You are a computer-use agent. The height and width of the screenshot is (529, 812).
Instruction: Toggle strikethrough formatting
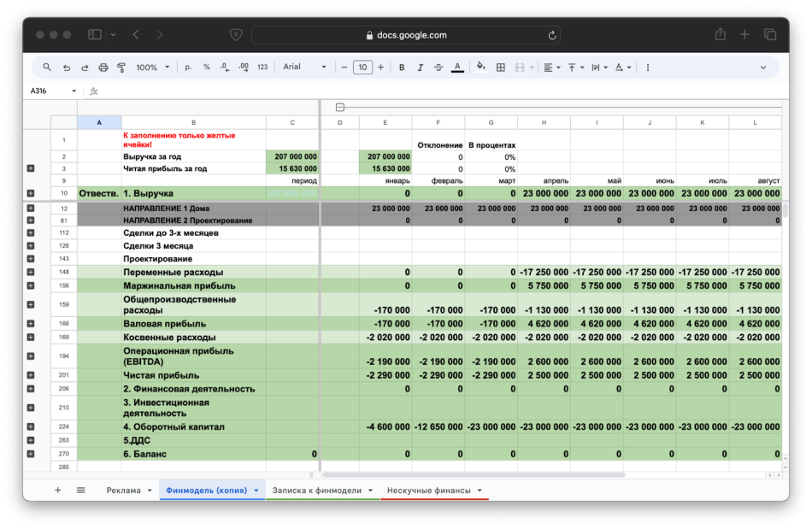(x=438, y=68)
